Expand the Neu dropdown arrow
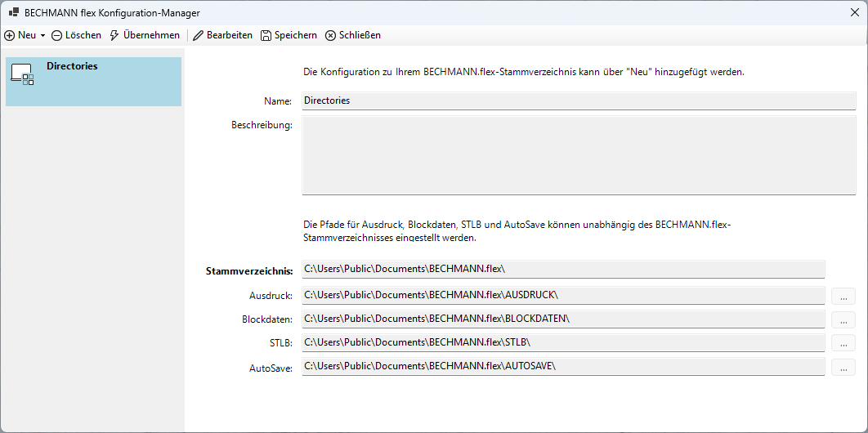The height and width of the screenshot is (433, 868). (43, 36)
